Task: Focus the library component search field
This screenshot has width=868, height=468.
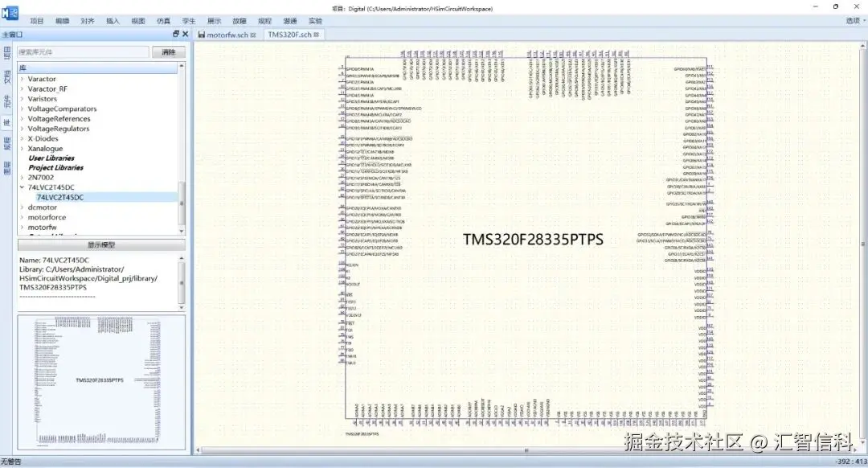Action: pos(83,52)
